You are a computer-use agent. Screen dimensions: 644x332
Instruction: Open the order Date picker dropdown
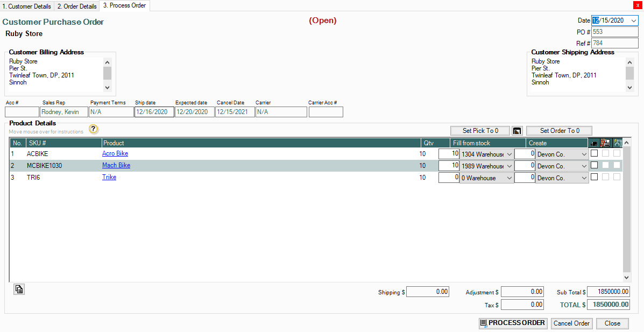(x=634, y=20)
